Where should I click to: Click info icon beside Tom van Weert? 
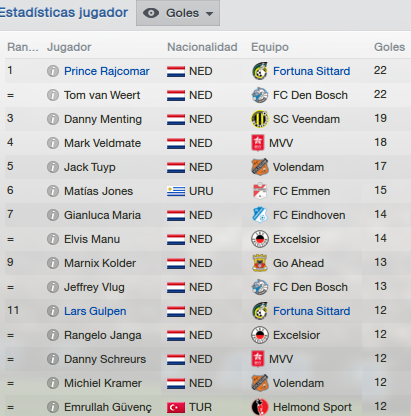(x=53, y=95)
